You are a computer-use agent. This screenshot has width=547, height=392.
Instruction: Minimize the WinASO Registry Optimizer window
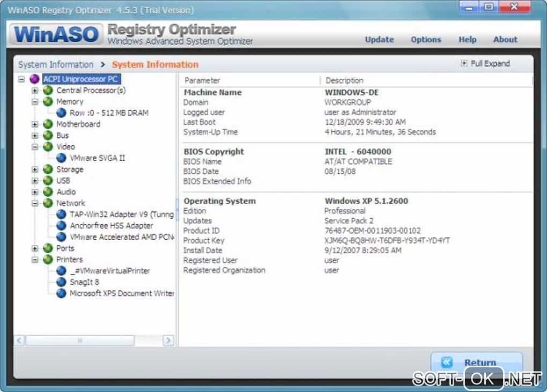pyautogui.click(x=469, y=7)
